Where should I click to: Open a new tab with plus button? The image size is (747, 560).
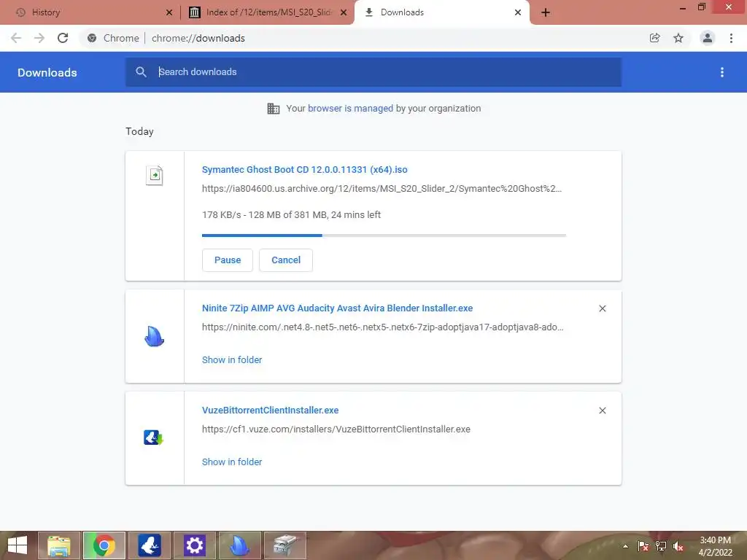point(546,12)
